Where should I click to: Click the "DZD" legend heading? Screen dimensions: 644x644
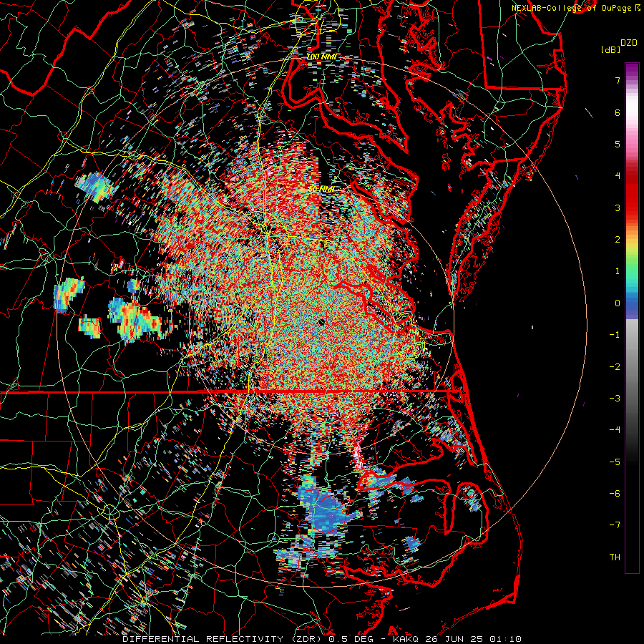pos(628,43)
